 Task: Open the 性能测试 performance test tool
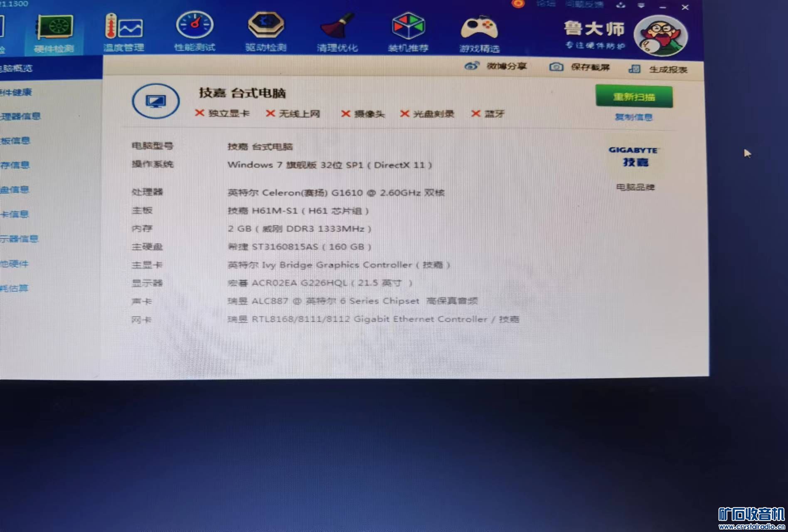pyautogui.click(x=195, y=32)
